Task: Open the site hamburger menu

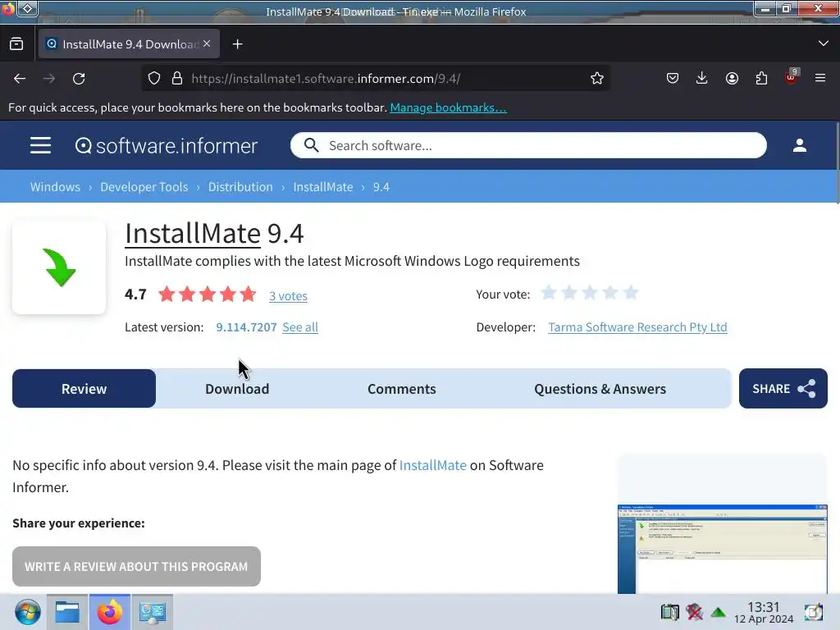Action: pyautogui.click(x=41, y=145)
